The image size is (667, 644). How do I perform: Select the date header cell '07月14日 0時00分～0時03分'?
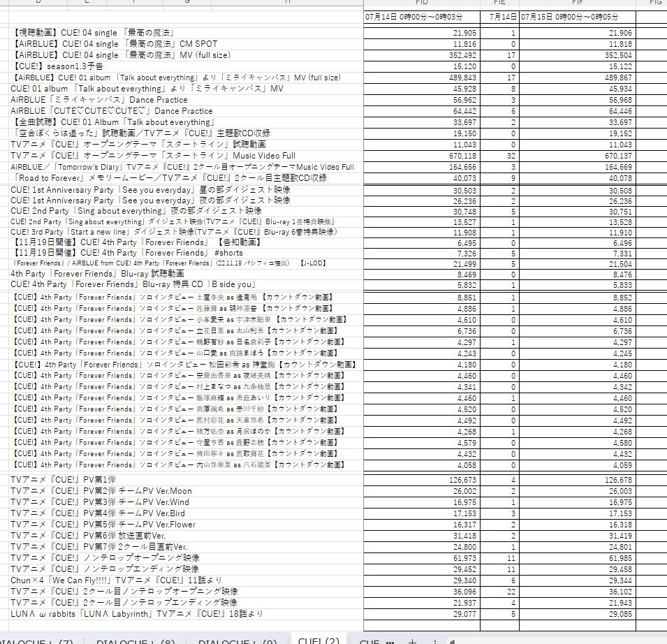tap(422, 17)
